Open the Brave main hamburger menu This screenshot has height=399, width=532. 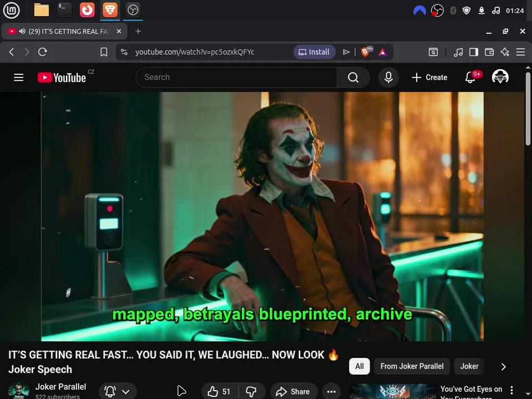[520, 52]
